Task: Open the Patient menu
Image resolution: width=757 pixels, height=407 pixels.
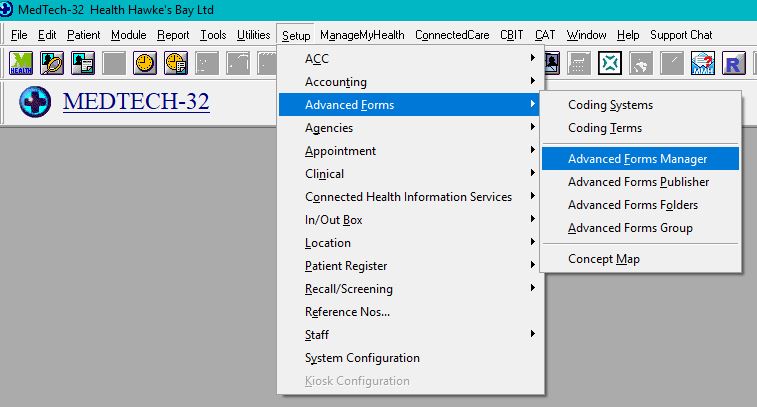Action: pyautogui.click(x=84, y=35)
